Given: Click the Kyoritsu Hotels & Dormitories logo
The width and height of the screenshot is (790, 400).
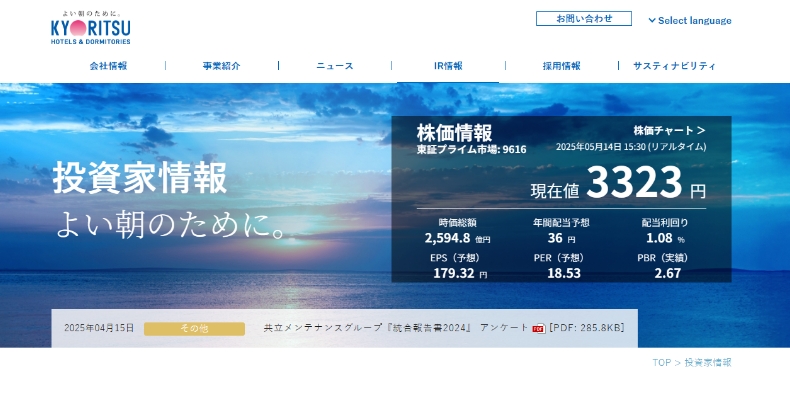Looking at the screenshot, I should pyautogui.click(x=91, y=28).
